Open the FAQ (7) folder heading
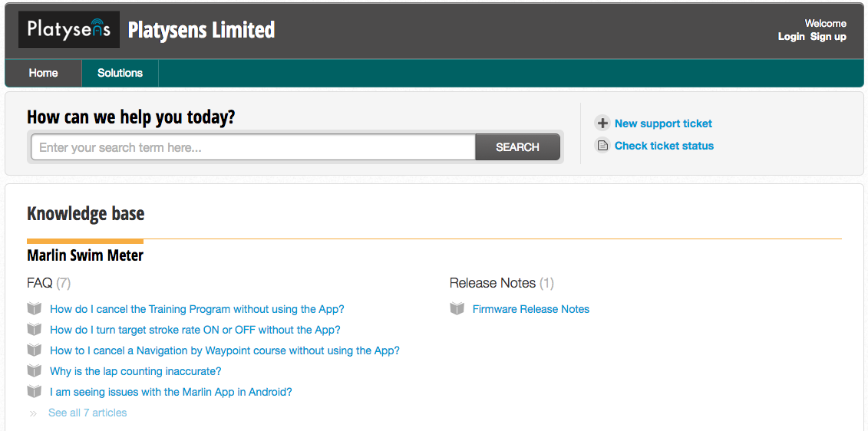 pyautogui.click(x=48, y=283)
